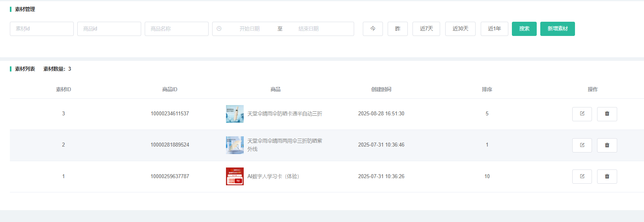This screenshot has height=222, width=644.
Task: Select the 今 today quick filter
Action: point(373,29)
